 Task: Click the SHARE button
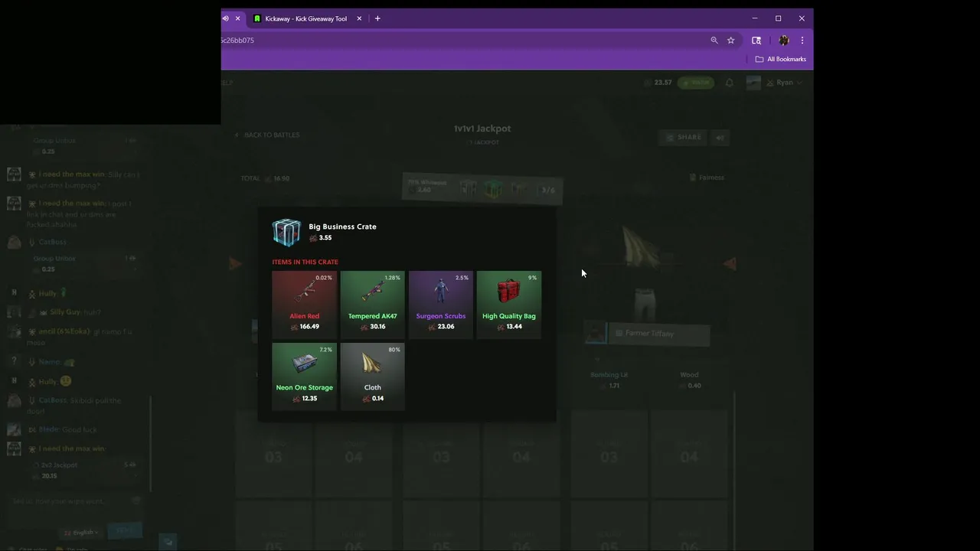click(x=683, y=138)
